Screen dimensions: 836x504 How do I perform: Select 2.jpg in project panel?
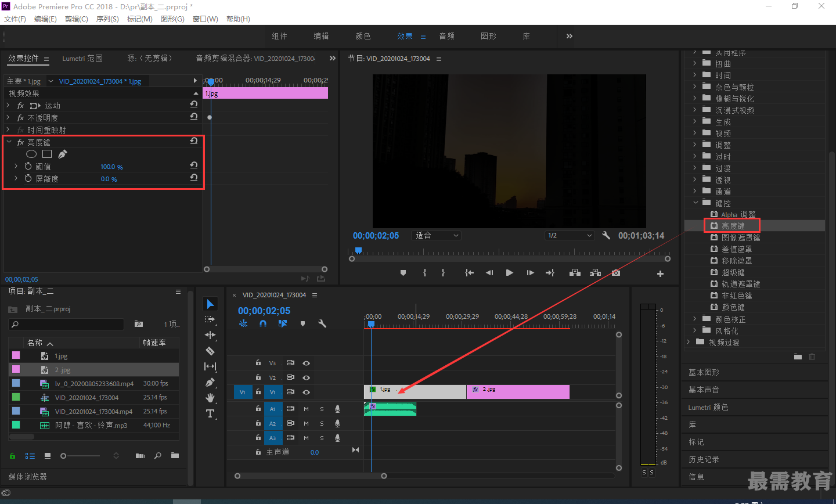point(93,370)
